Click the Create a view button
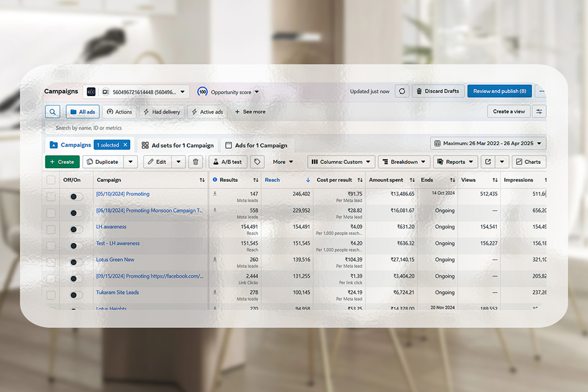 coord(509,112)
